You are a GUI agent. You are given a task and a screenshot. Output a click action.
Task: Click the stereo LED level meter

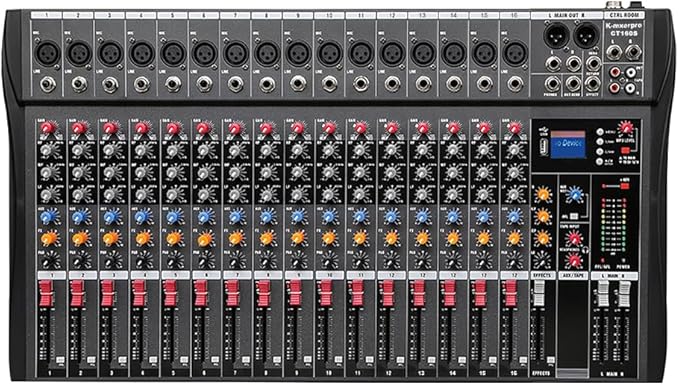point(613,227)
